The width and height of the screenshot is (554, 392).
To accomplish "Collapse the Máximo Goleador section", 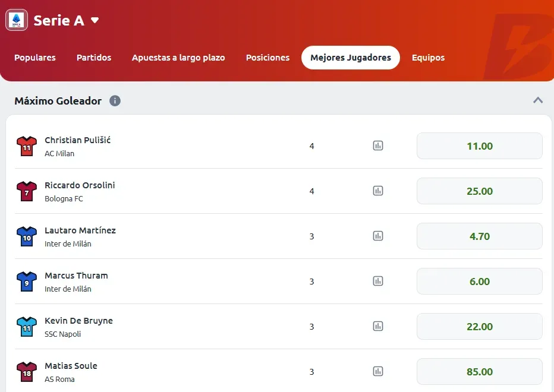I will click(x=538, y=100).
